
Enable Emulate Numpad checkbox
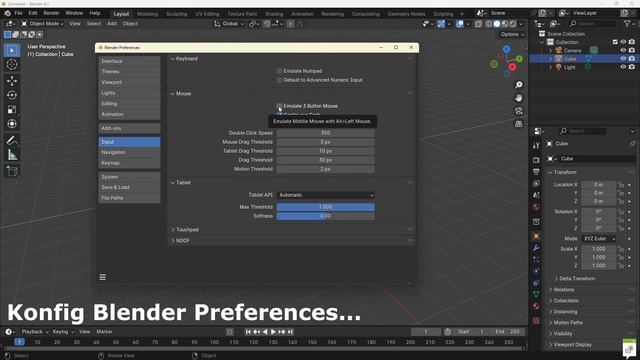point(279,71)
